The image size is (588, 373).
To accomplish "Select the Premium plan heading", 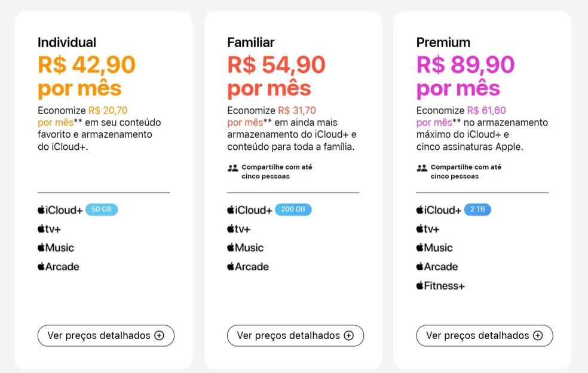I will pos(443,42).
